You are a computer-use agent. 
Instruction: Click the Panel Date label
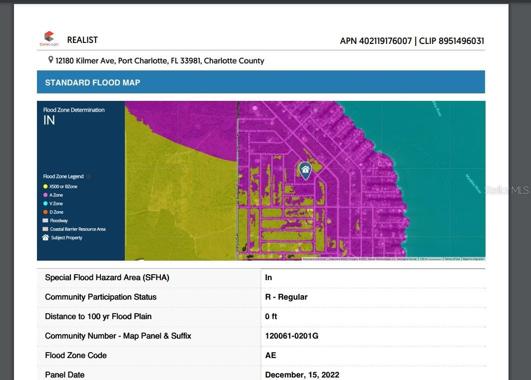65,375
